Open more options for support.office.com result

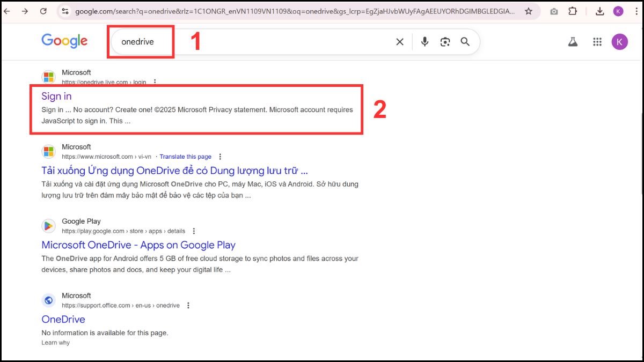click(x=188, y=306)
